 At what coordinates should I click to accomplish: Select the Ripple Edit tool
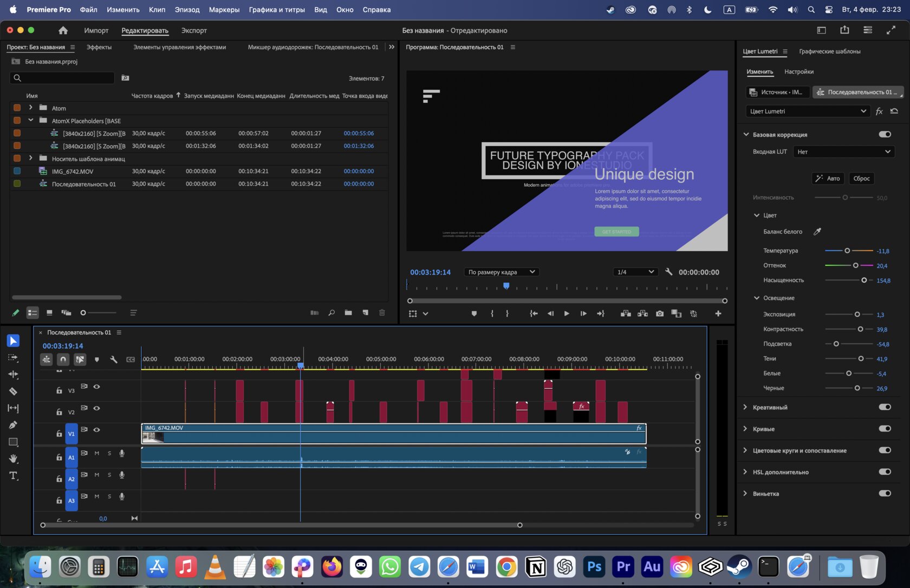point(13,374)
